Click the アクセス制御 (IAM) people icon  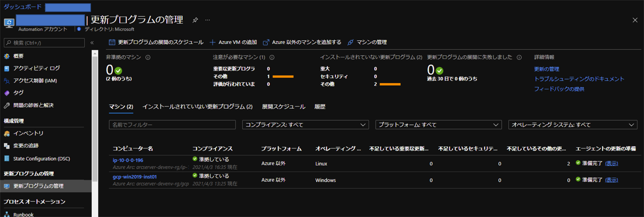pos(7,80)
